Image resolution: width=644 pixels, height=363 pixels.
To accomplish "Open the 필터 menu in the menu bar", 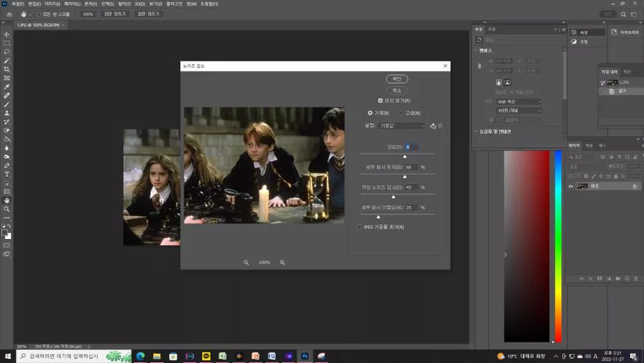I will click(124, 3).
